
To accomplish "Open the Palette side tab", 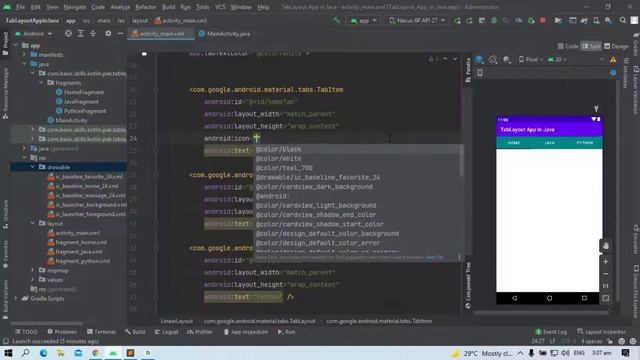I will point(468,70).
